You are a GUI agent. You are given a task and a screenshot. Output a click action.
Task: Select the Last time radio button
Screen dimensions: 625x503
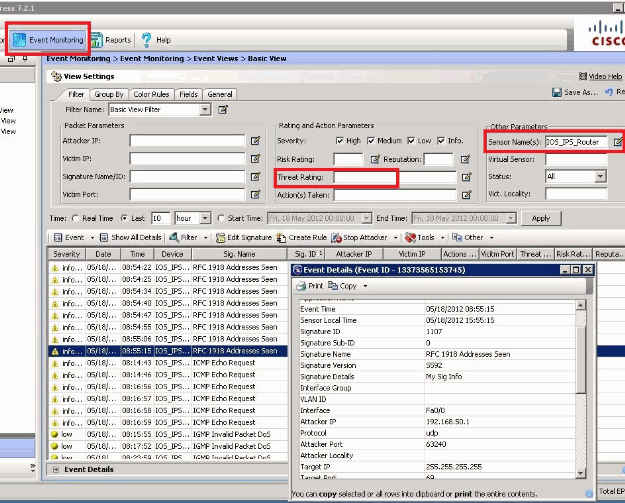point(124,218)
